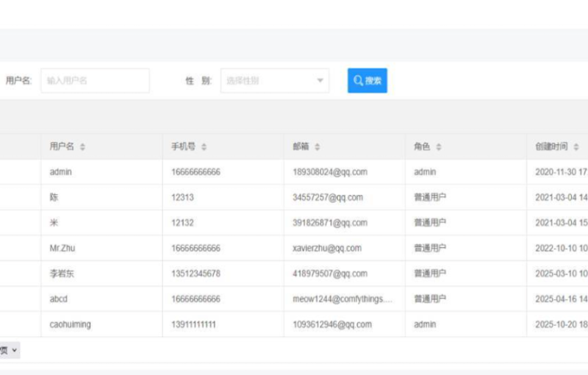Click the arrow in the 性别 select box

click(320, 81)
